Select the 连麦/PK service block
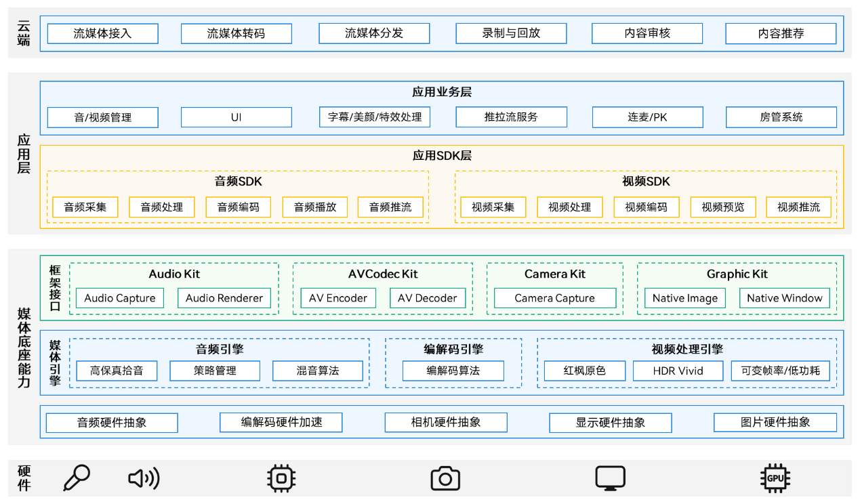Image resolution: width=860 pixels, height=504 pixels. [647, 117]
